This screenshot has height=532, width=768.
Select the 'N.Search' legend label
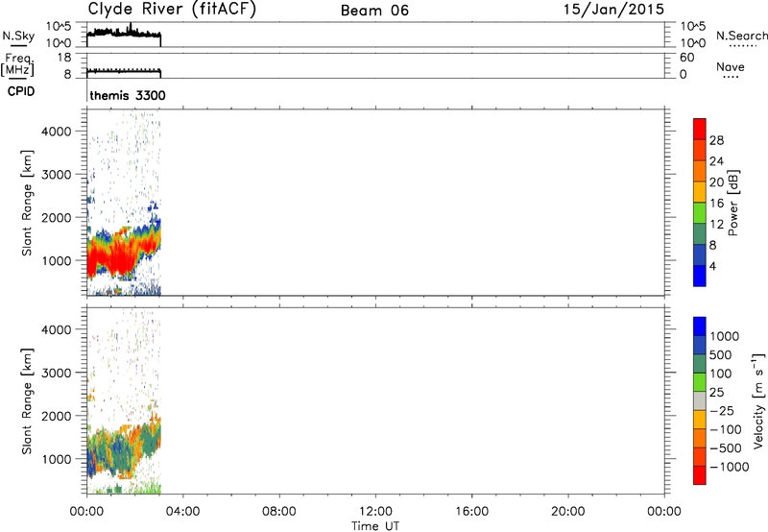[741, 36]
